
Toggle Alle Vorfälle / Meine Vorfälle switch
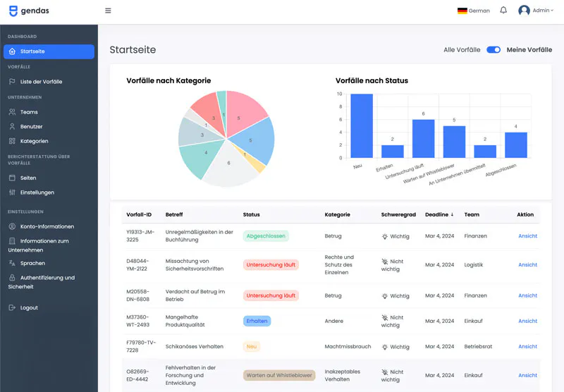pos(493,50)
